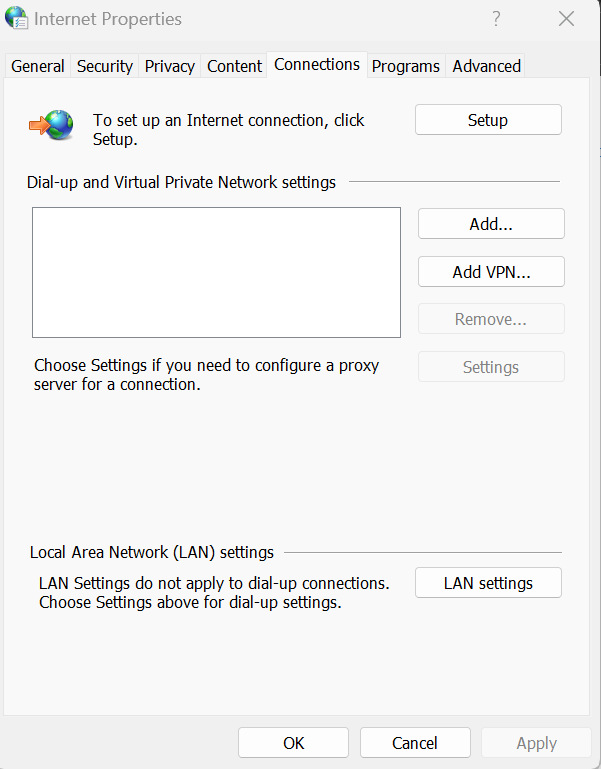
Task: Go to the Privacy tab
Action: coord(170,66)
